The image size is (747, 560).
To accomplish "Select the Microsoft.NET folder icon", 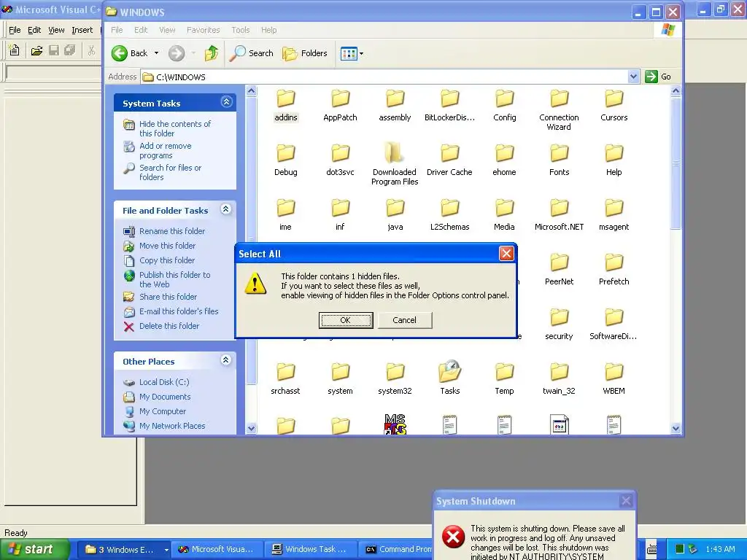I will pyautogui.click(x=560, y=208).
